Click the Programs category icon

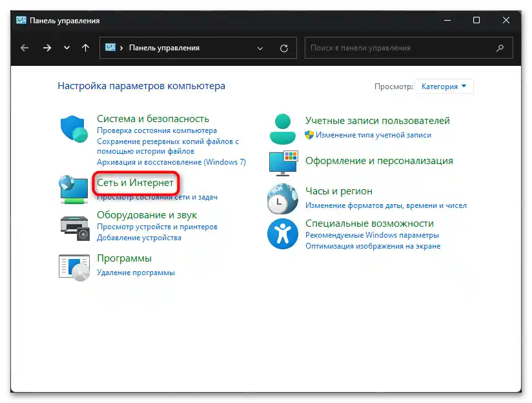74,267
